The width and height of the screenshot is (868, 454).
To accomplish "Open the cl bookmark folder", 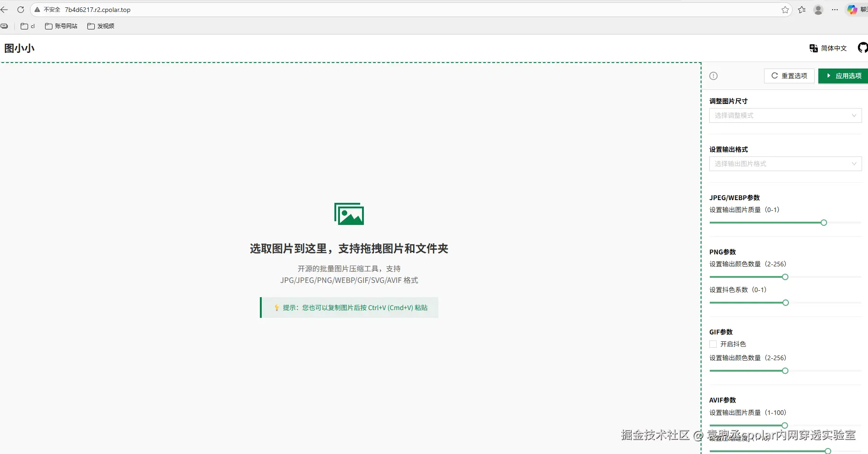I will pos(28,26).
